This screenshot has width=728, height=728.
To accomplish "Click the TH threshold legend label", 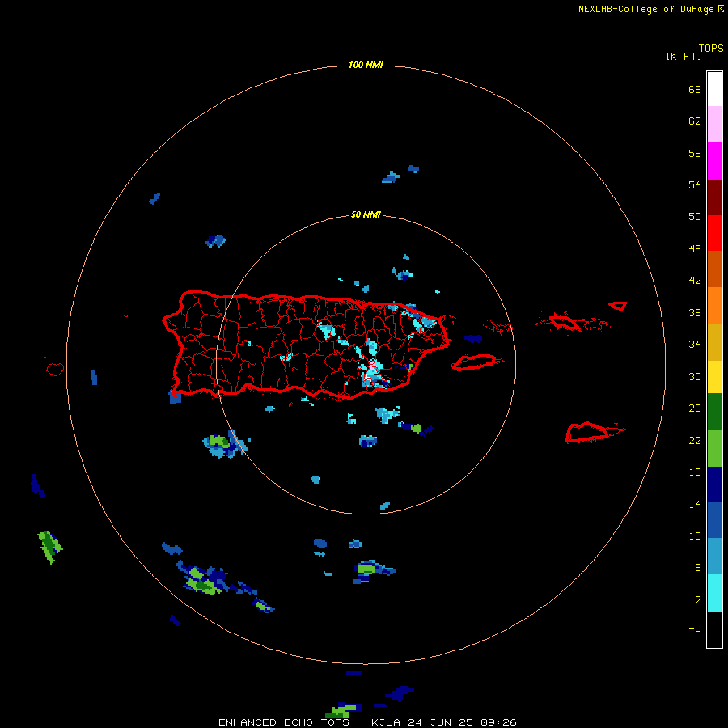I will 695,632.
